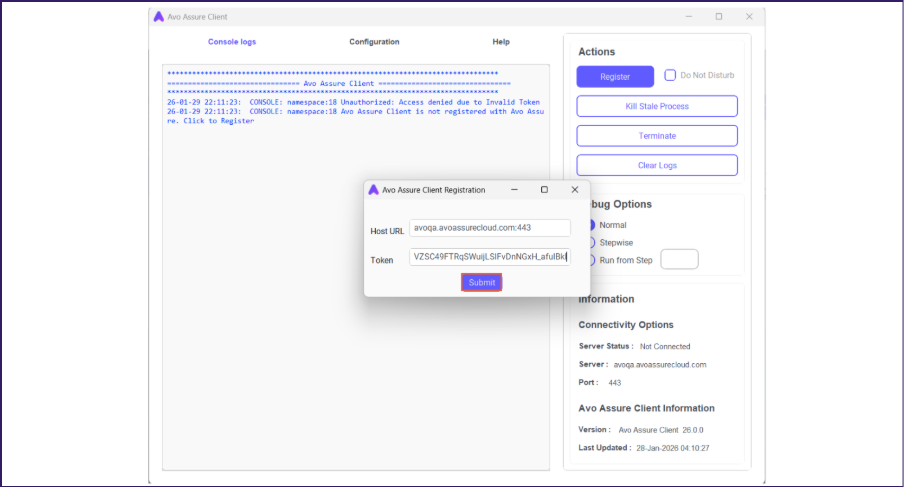
Task: Minimize the main Avo Assure Client window
Action: 687,17
